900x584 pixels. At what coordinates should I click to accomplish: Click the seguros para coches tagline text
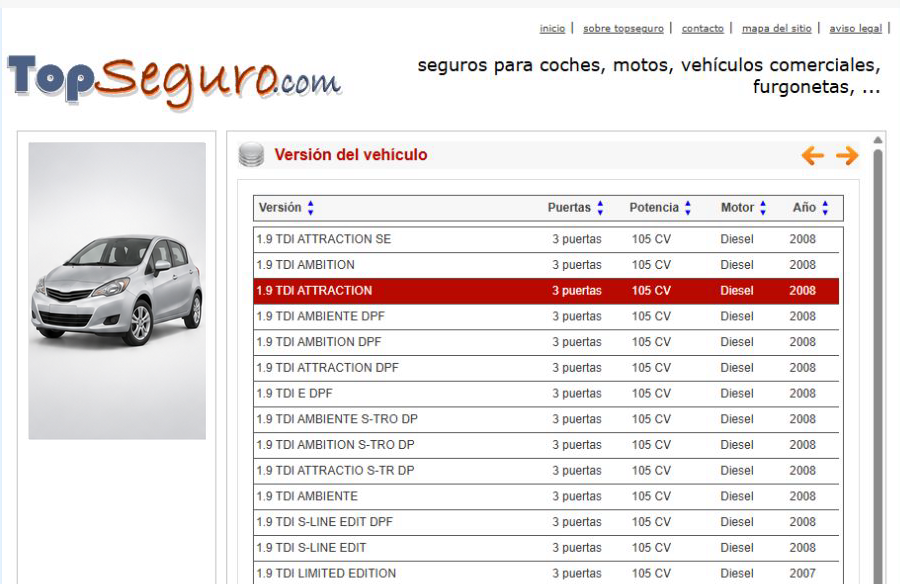coord(649,76)
